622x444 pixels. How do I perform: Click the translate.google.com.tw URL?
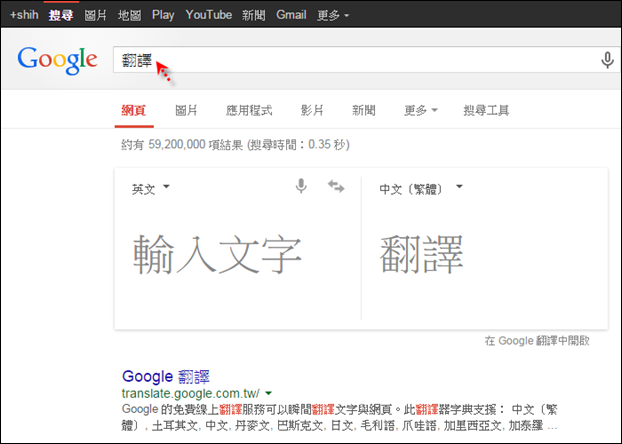coord(191,393)
